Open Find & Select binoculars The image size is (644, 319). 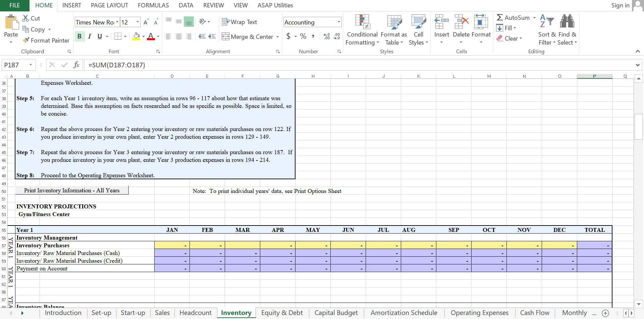pos(567,30)
